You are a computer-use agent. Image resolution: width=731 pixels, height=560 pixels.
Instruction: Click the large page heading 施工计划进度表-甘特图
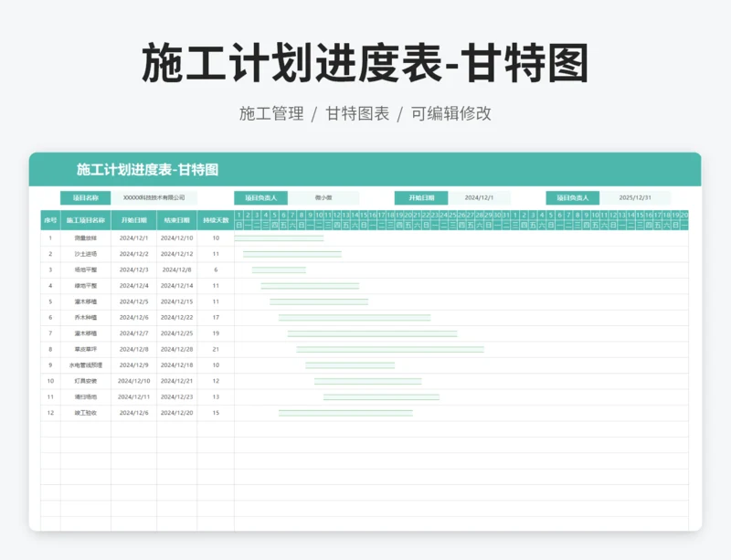tap(365, 62)
